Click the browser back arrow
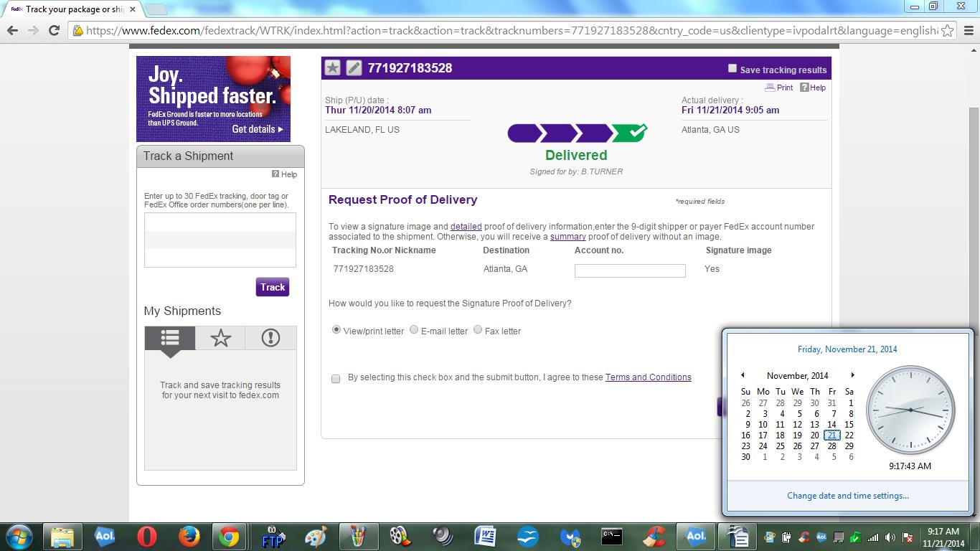Screen dimensions: 980x551 point(12,31)
